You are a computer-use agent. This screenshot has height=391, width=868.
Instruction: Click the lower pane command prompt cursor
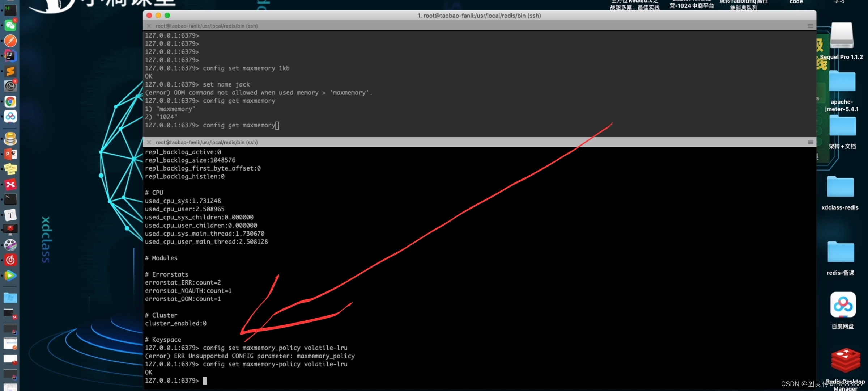[x=205, y=381]
